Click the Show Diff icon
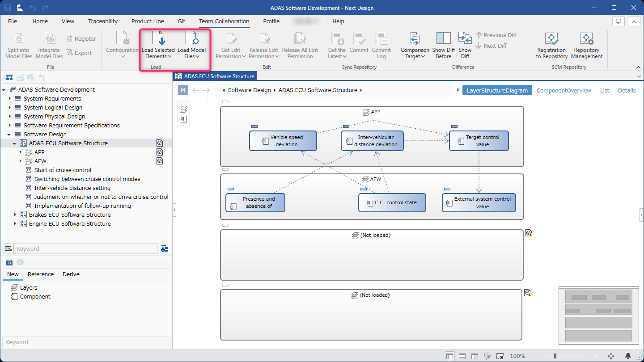The width and height of the screenshot is (644, 362). tap(465, 38)
